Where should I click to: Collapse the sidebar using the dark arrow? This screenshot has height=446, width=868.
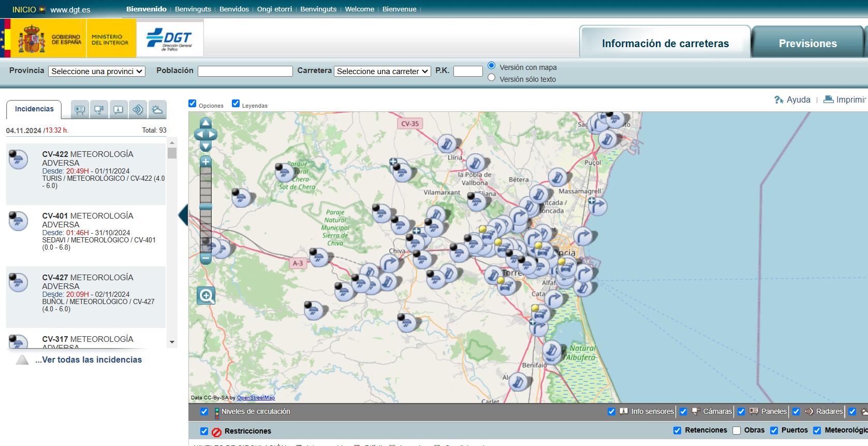[x=183, y=215]
